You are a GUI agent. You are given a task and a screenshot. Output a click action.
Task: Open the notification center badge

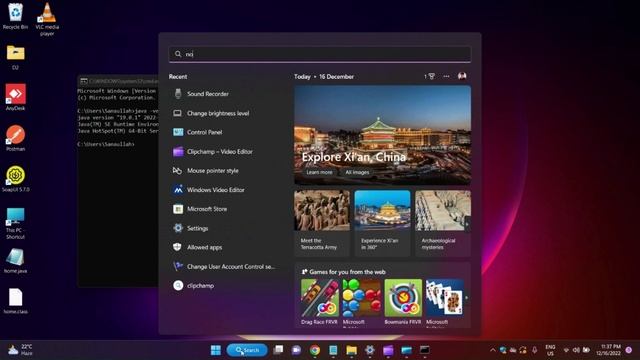629,350
